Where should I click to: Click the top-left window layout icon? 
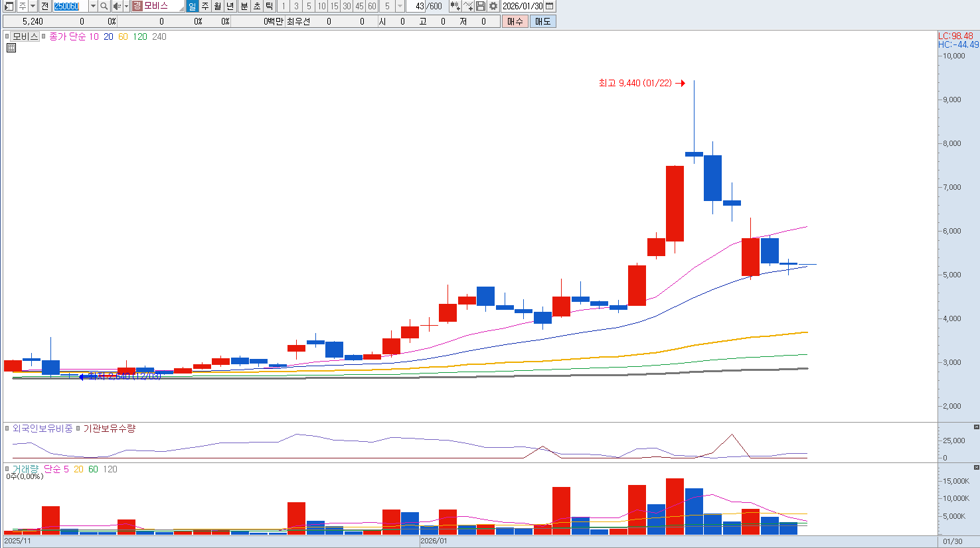point(9,6)
